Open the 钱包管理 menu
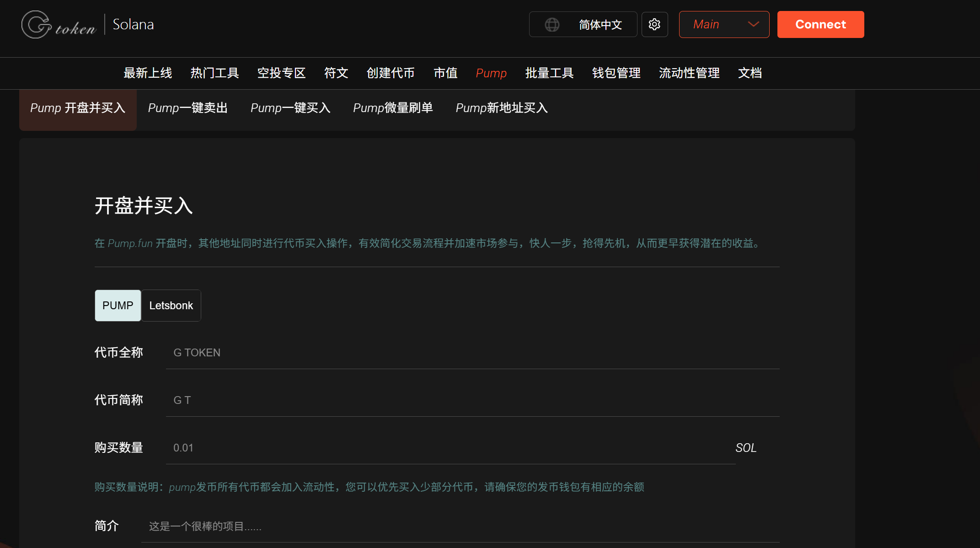Image resolution: width=980 pixels, height=548 pixels. [616, 73]
